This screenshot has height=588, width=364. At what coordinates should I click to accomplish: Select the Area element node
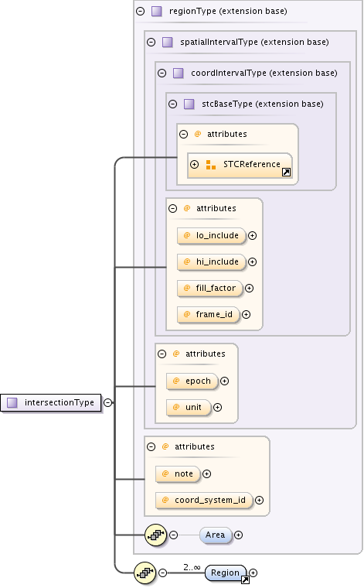click(216, 535)
